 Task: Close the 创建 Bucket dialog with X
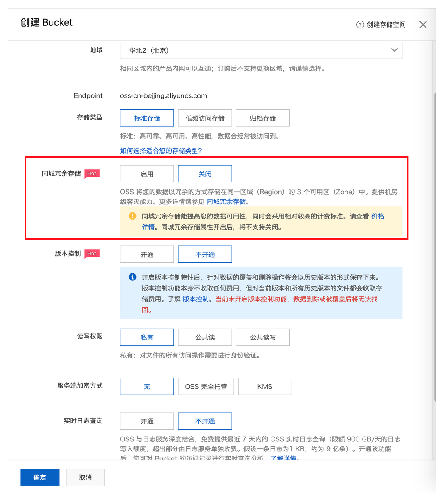click(423, 25)
